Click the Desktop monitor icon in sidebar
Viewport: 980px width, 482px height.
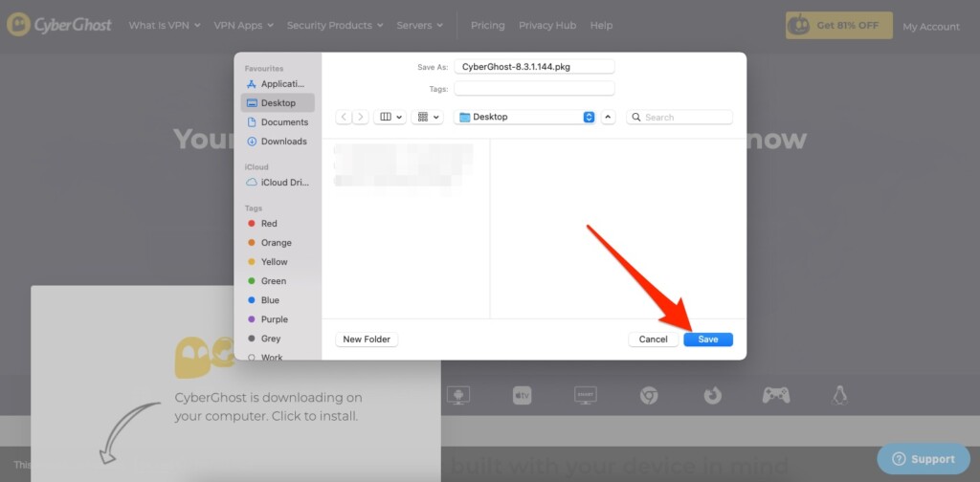[x=252, y=103]
